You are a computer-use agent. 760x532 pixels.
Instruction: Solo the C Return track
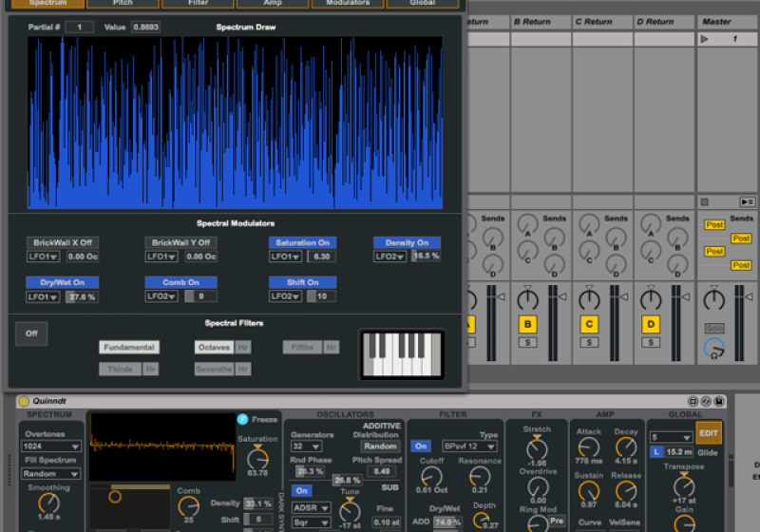pos(589,342)
